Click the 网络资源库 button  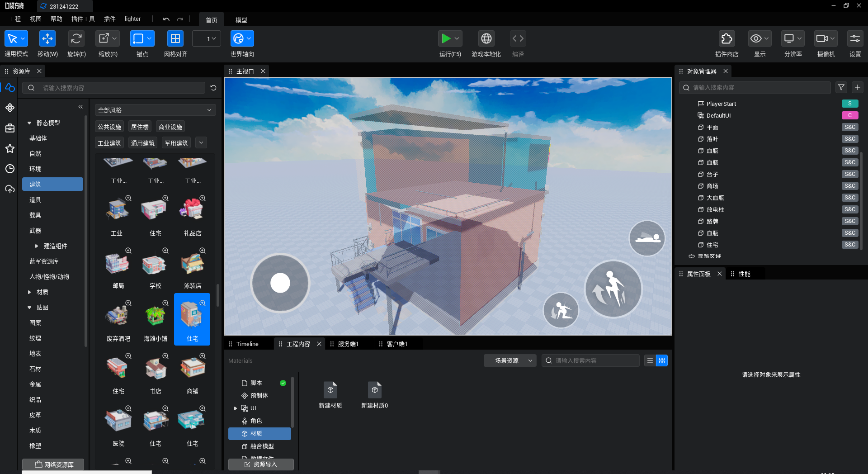click(53, 465)
